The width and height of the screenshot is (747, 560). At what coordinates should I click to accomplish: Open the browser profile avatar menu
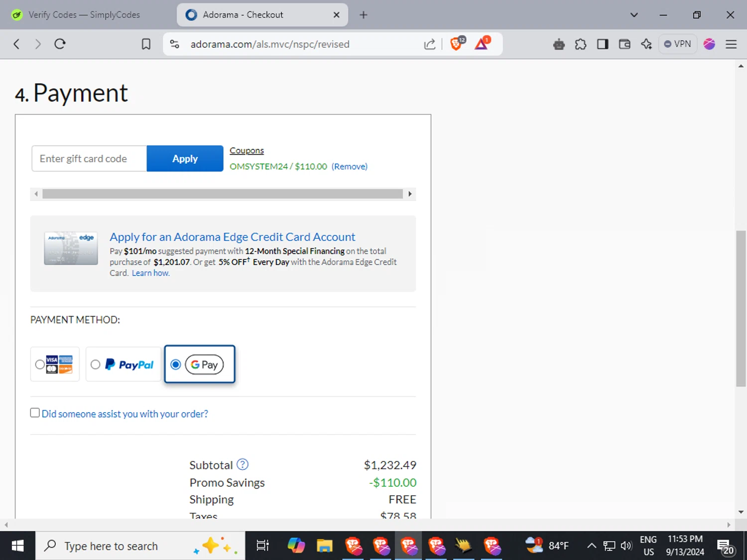pos(709,44)
